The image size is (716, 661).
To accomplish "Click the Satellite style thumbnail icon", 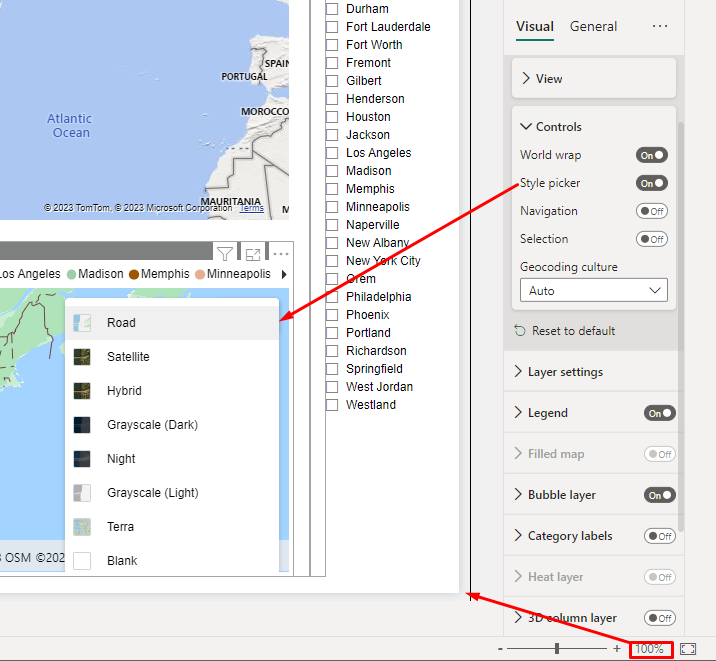I will 82,357.
